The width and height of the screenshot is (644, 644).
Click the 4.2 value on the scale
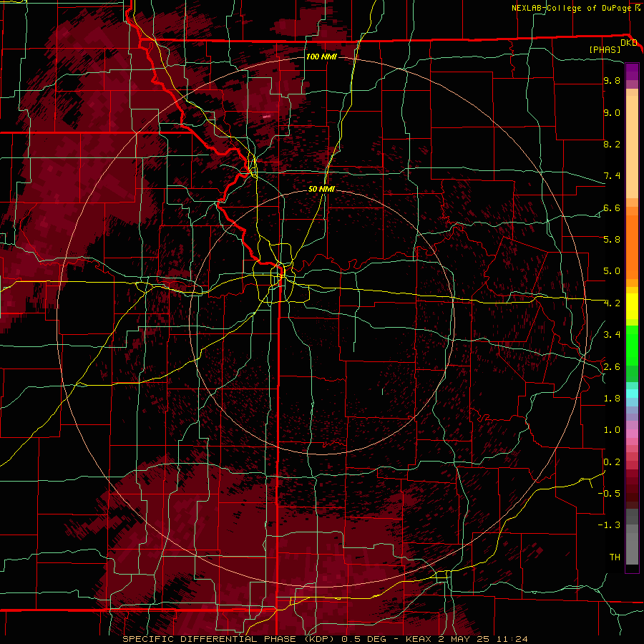click(x=612, y=303)
